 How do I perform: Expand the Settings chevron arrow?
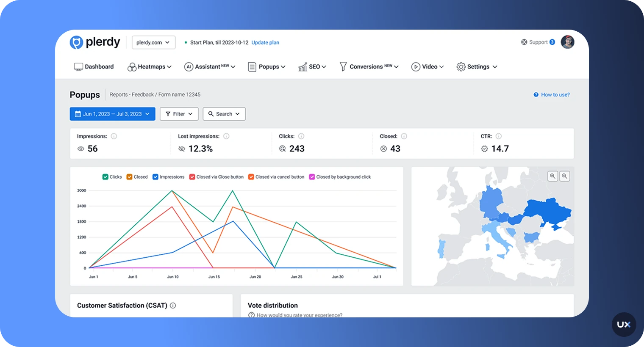[495, 67]
